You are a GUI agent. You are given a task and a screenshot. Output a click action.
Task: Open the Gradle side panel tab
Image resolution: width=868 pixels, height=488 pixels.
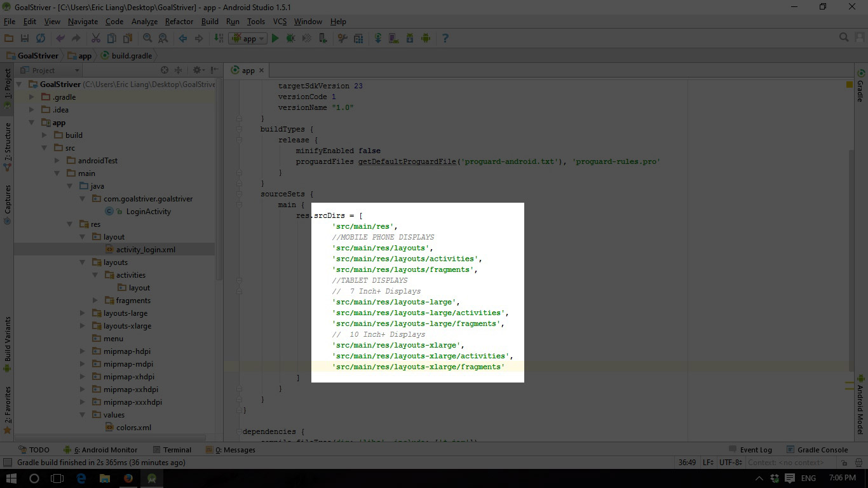click(x=860, y=86)
